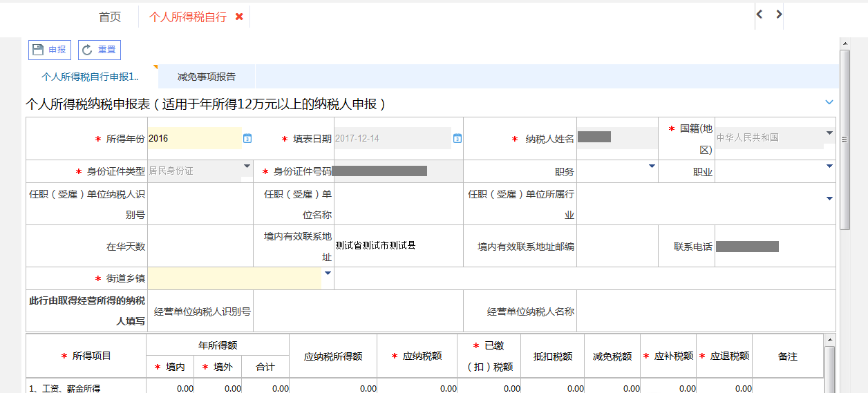Go to 首页 tab

pyautogui.click(x=110, y=17)
